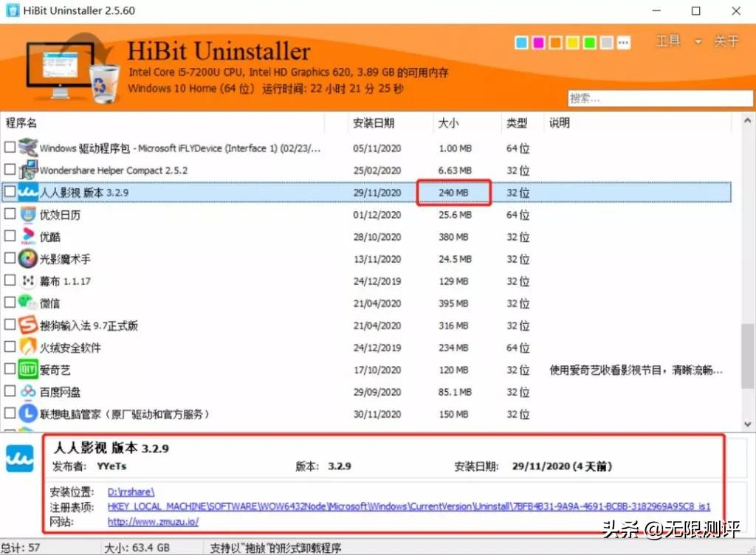756x555 pixels.
Task: Open the D:\rrshare\ install location link
Action: pyautogui.click(x=131, y=492)
